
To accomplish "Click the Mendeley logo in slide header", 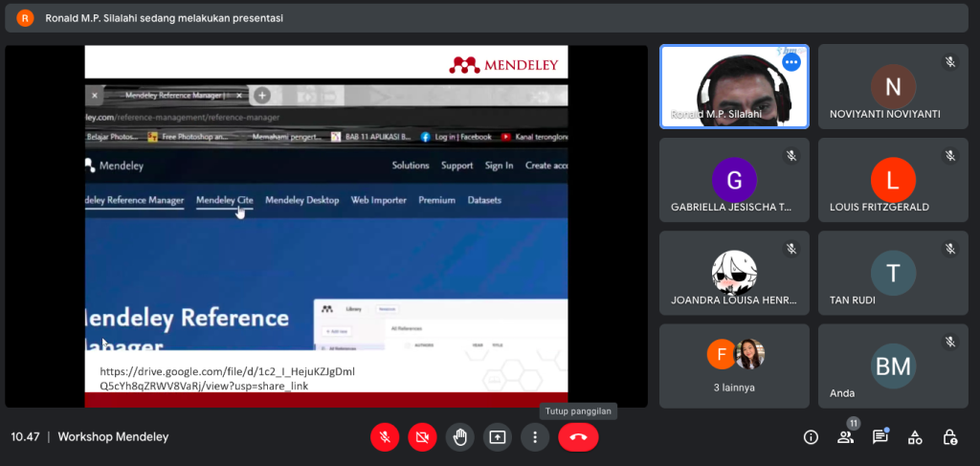I will click(x=503, y=65).
